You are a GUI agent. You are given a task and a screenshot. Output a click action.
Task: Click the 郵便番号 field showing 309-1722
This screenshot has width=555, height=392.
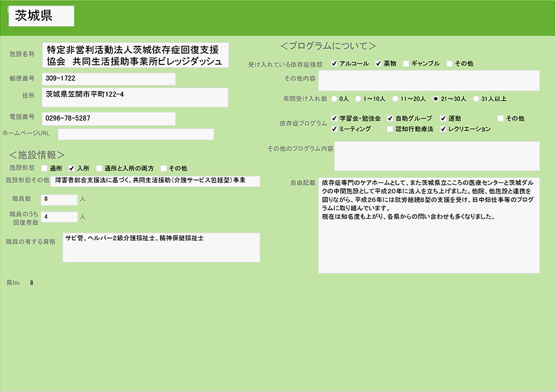coord(109,79)
